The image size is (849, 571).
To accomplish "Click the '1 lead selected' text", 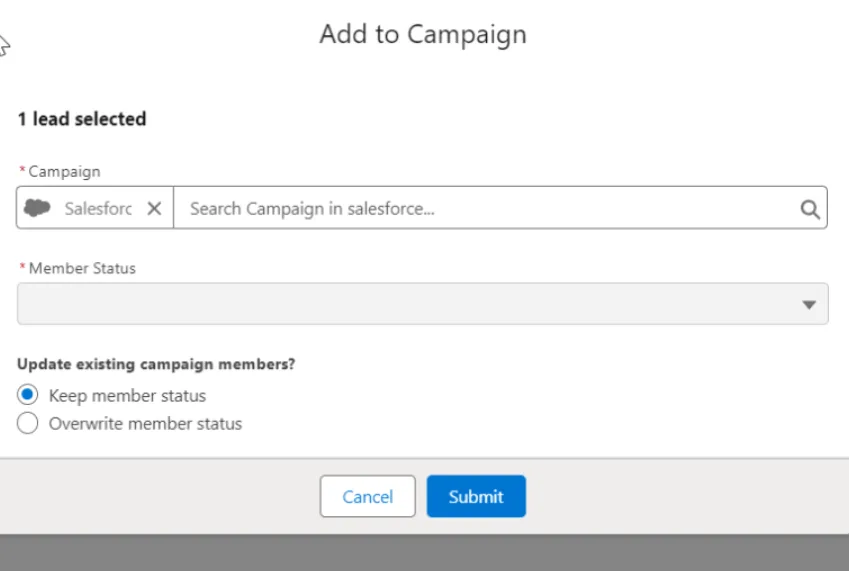I will [82, 119].
